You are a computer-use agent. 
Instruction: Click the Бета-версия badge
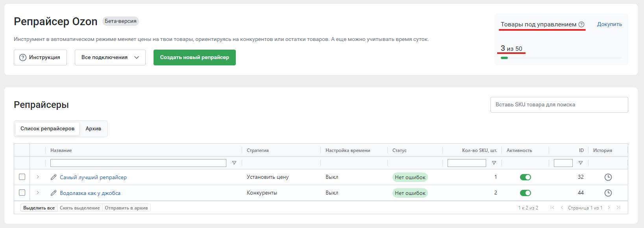[120, 21]
